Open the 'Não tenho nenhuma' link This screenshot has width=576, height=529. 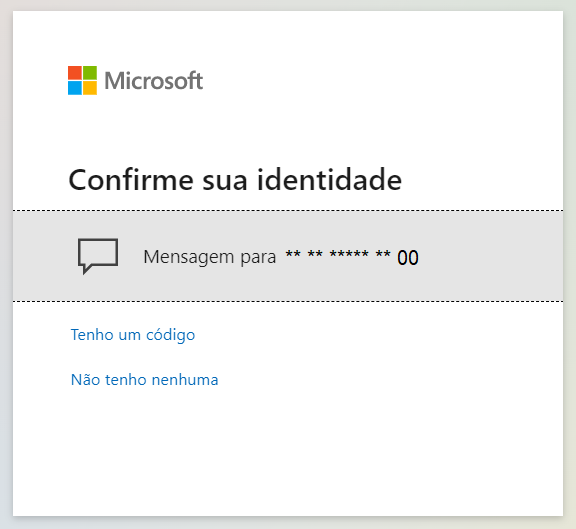click(x=144, y=379)
